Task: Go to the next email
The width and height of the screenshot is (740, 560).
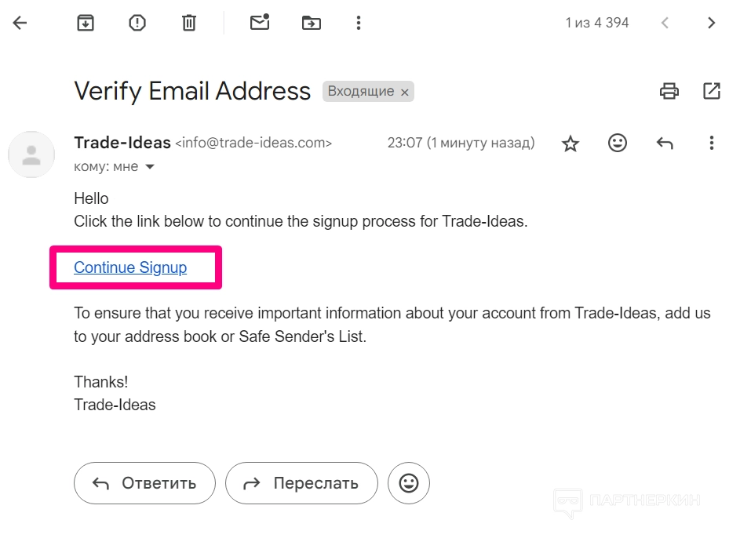Action: [x=712, y=23]
